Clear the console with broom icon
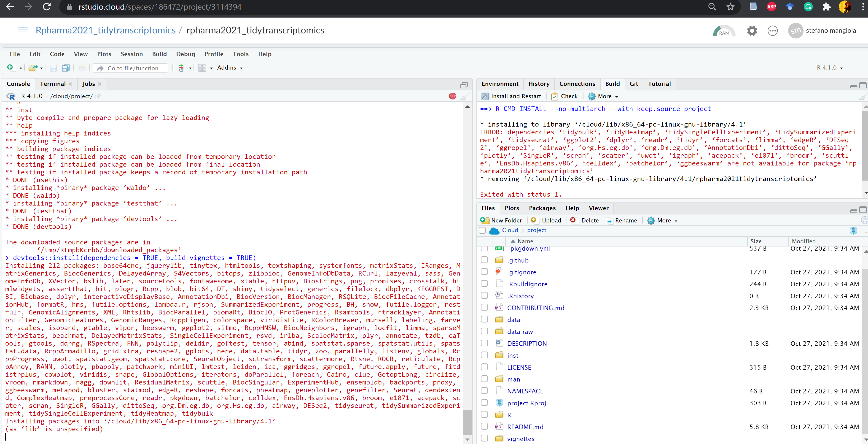This screenshot has height=444, width=868. [x=465, y=96]
